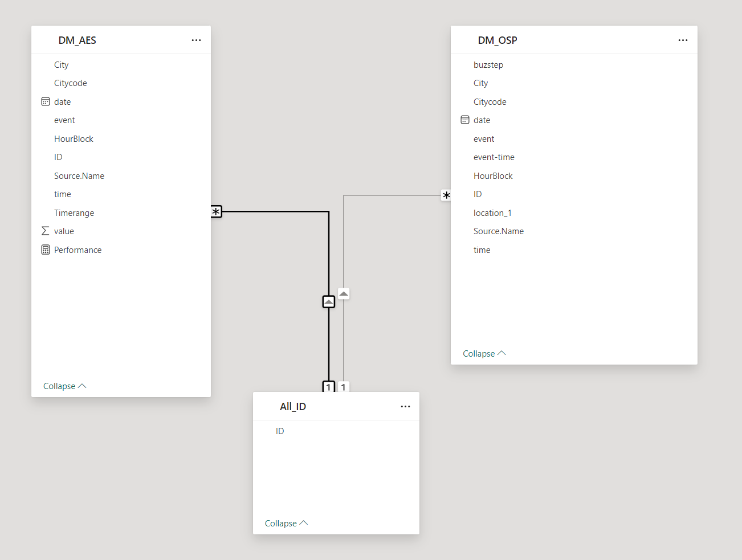Click the many-side asterisk at DM_AES
Screen dimensions: 742x560
coord(216,212)
